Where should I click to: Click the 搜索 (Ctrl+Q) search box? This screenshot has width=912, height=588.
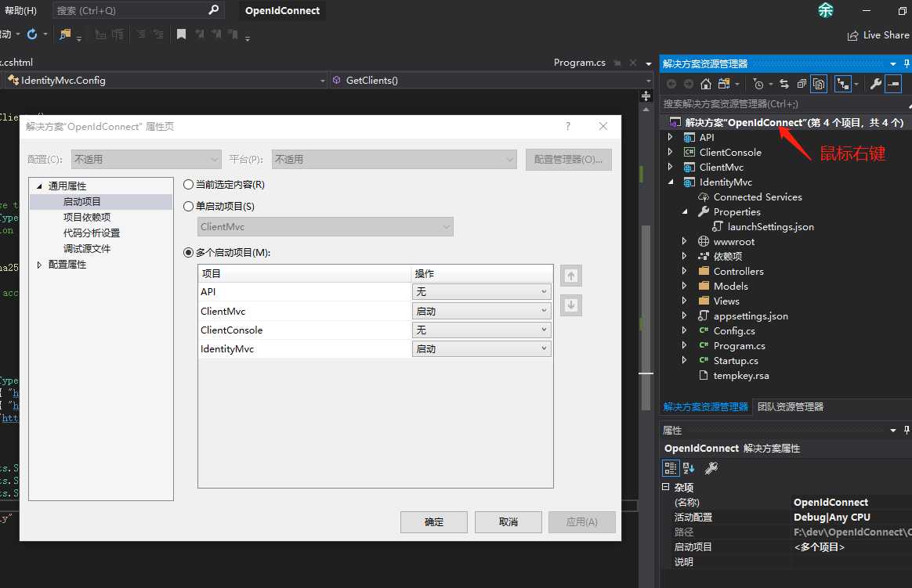click(x=139, y=10)
